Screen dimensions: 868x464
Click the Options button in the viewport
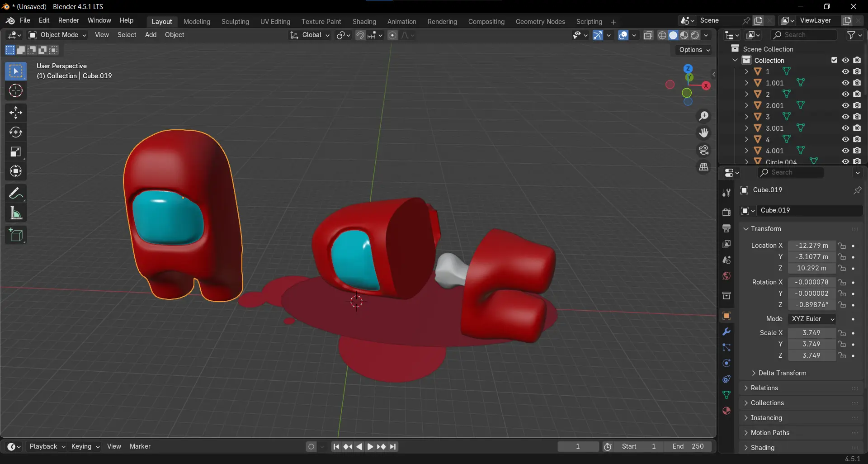click(x=693, y=50)
